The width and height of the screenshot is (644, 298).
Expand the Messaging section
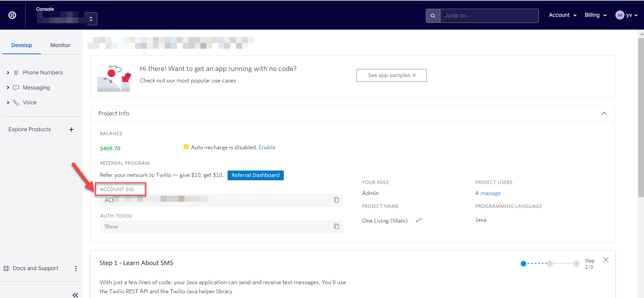click(8, 87)
